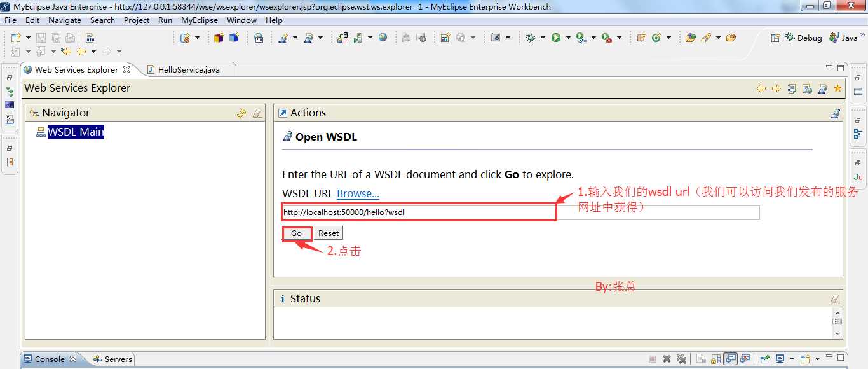Click the Navigator refresh icon
This screenshot has height=369, width=868.
[241, 113]
